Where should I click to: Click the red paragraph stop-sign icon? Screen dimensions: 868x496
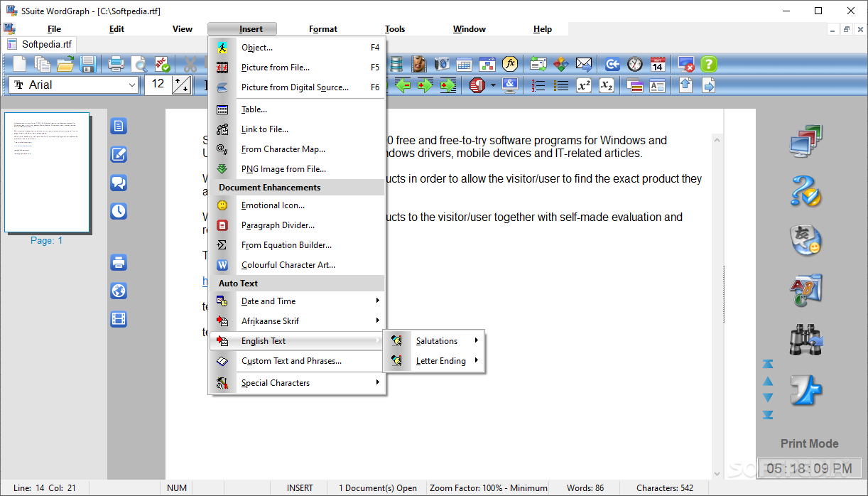coord(477,85)
